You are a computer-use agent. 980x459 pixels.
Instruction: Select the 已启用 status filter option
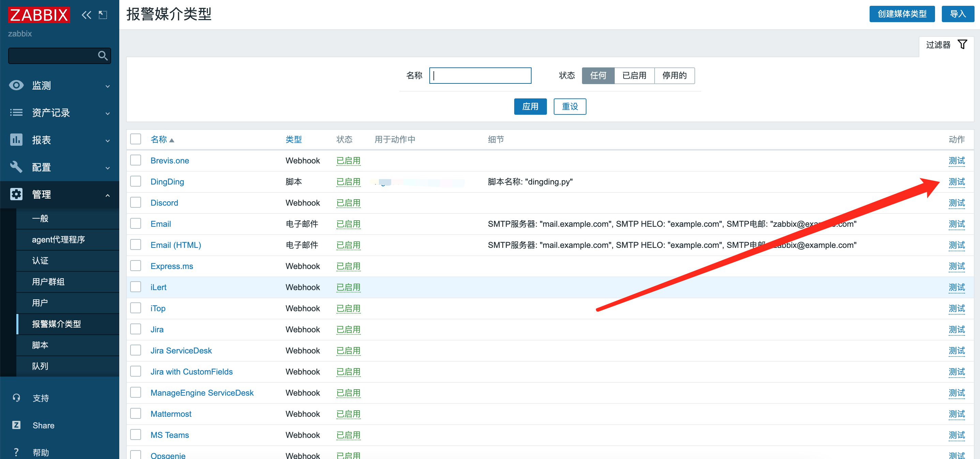click(634, 75)
